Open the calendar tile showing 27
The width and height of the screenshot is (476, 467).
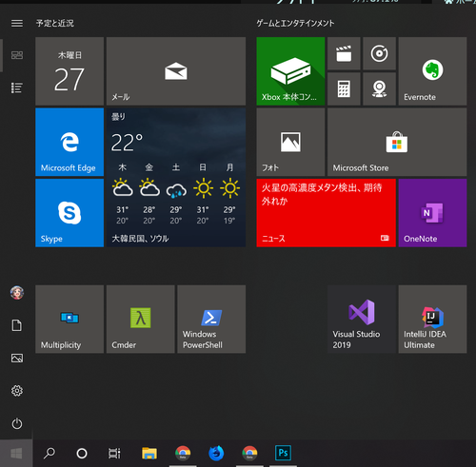click(69, 71)
